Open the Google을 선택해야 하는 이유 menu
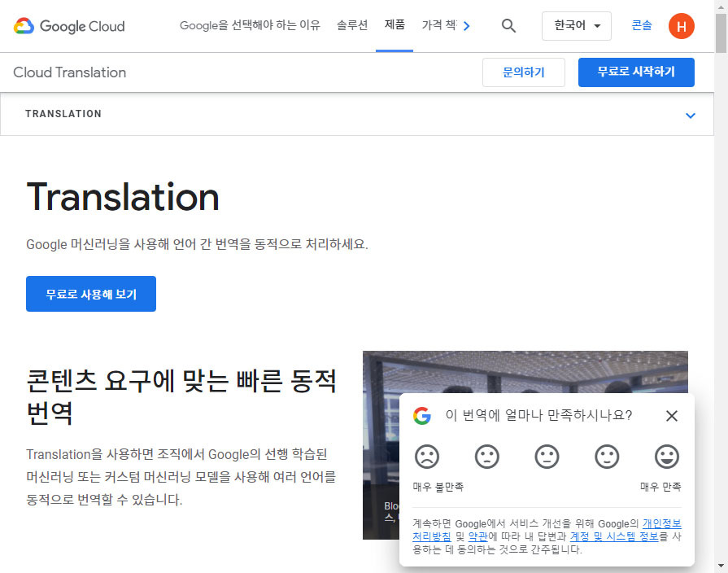This screenshot has width=728, height=573. [250, 25]
